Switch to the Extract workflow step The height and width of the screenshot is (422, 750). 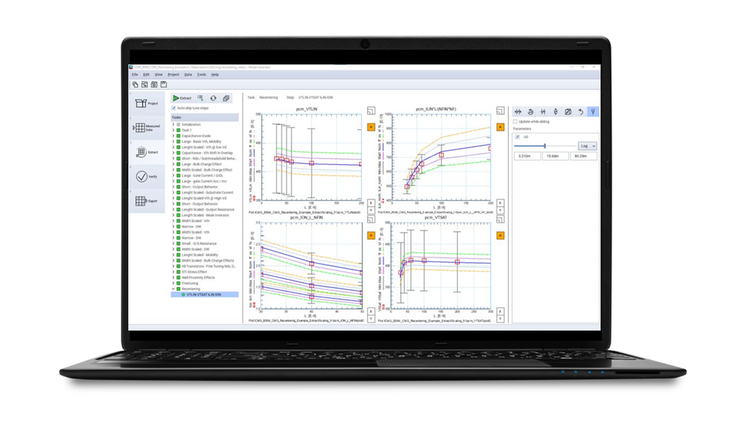click(x=147, y=152)
